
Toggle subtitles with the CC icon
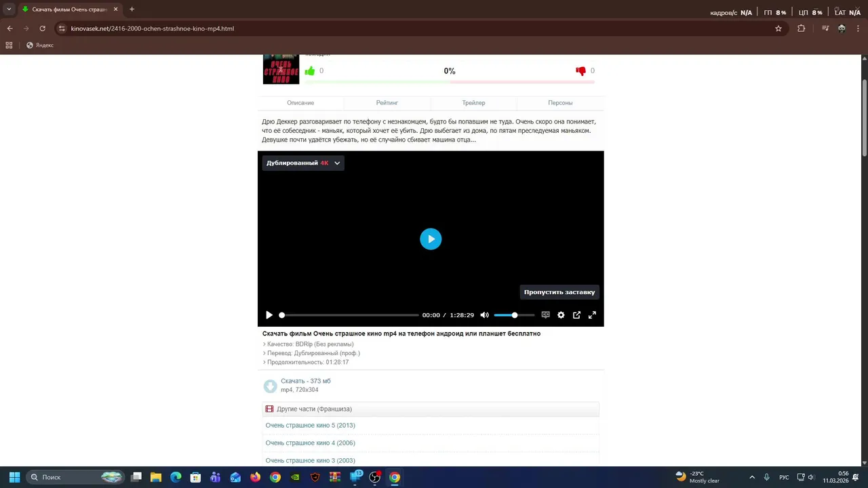pos(545,315)
